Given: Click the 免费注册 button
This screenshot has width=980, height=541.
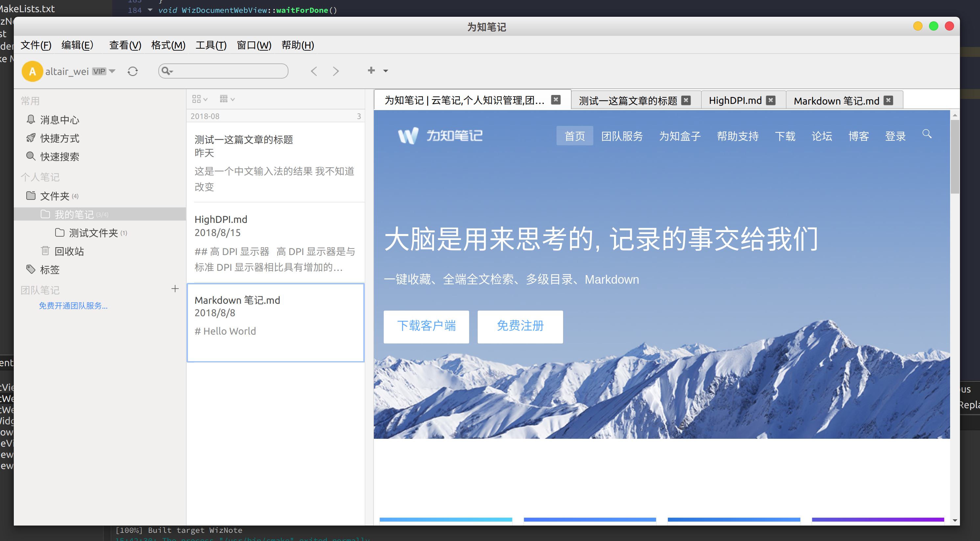Looking at the screenshot, I should 520,327.
